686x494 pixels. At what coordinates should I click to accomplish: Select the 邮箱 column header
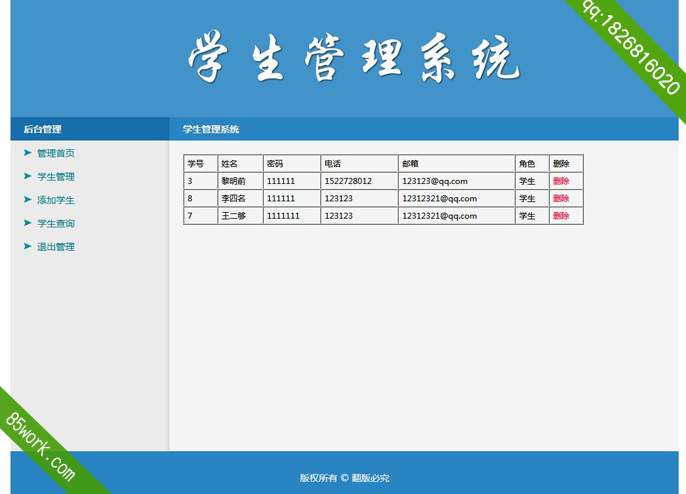tap(410, 164)
